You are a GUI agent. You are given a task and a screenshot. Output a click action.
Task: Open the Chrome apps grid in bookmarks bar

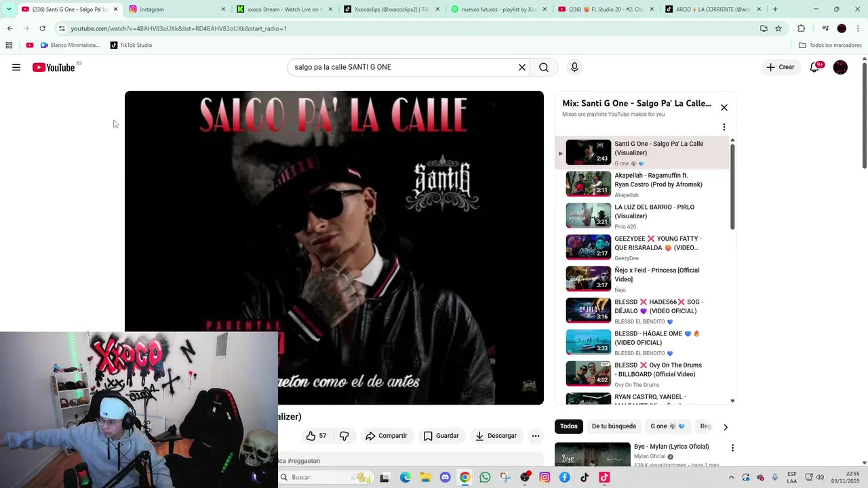9,45
